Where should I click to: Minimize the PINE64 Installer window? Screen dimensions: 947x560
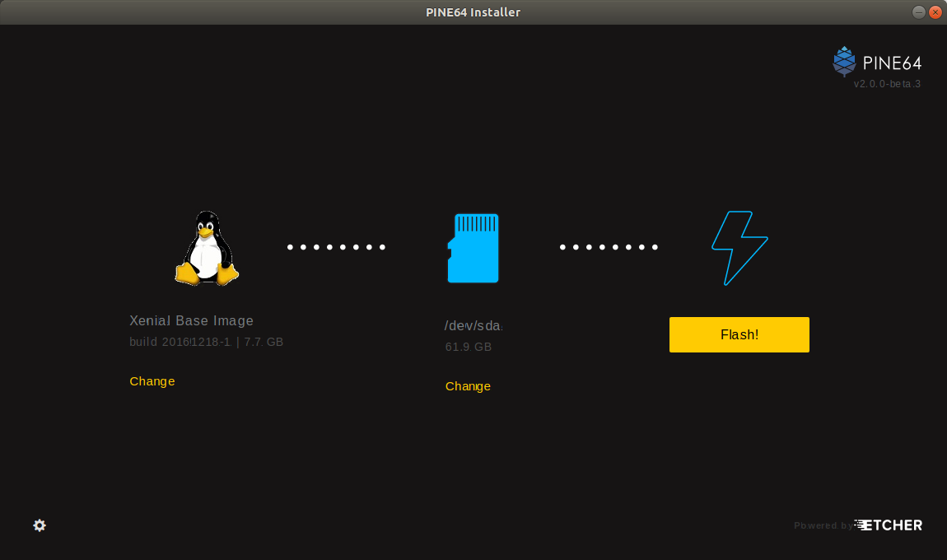[x=919, y=12]
